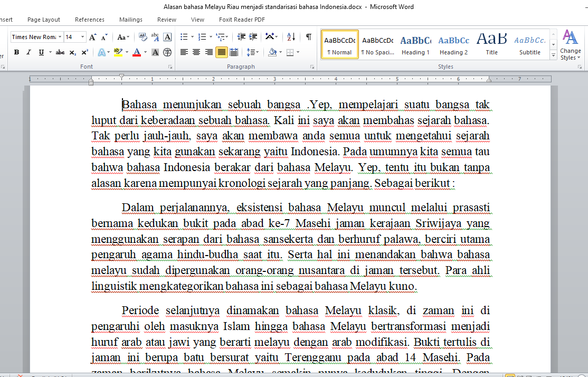Toggle Bold formatting
This screenshot has height=377, width=588.
[16, 52]
